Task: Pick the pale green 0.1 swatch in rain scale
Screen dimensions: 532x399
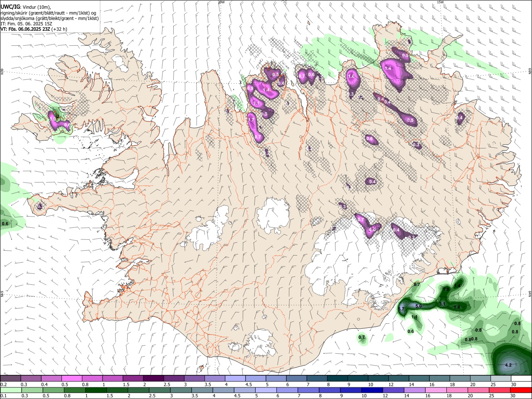Action: (10, 390)
